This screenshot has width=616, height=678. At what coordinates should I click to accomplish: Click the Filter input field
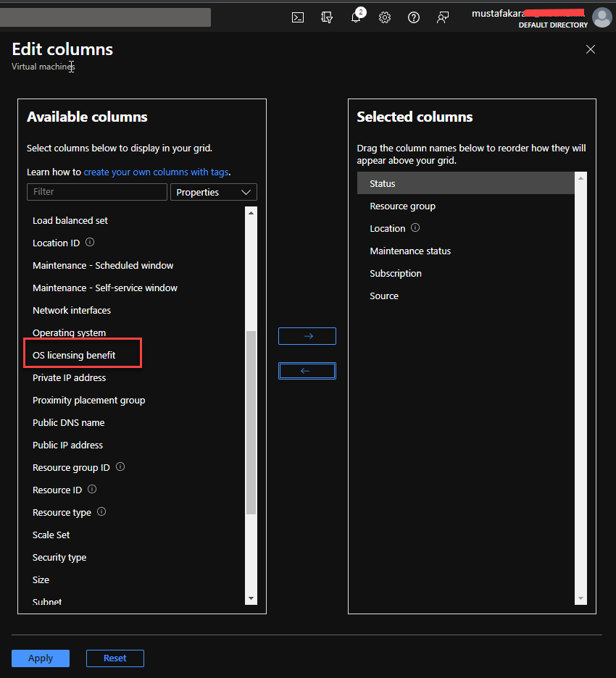(x=96, y=192)
